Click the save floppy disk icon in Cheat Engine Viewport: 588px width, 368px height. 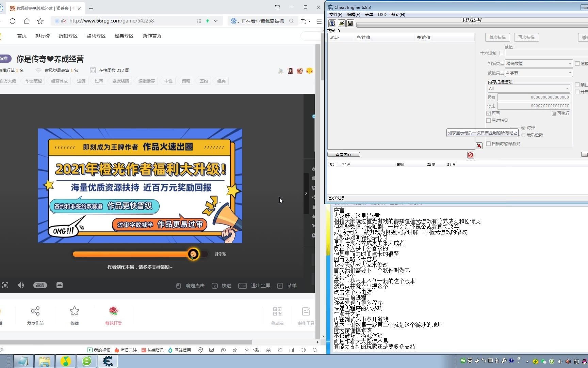350,23
